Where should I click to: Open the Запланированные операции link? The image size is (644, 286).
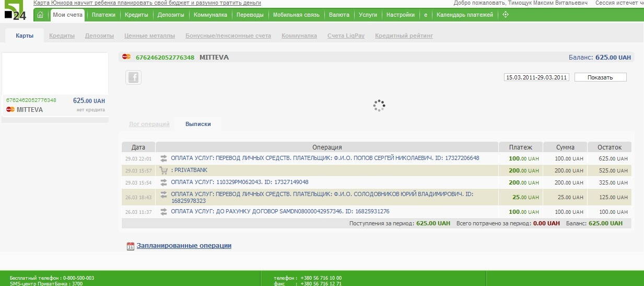pos(184,246)
